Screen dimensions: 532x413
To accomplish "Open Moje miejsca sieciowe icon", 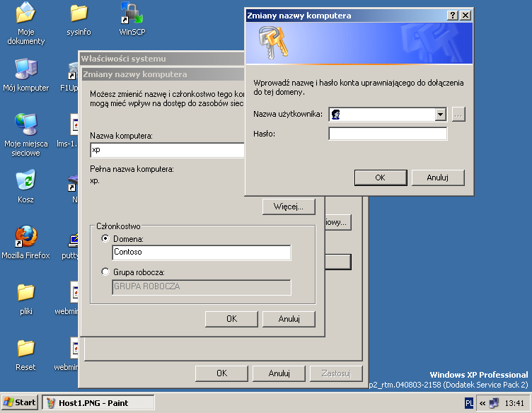I will (25, 134).
